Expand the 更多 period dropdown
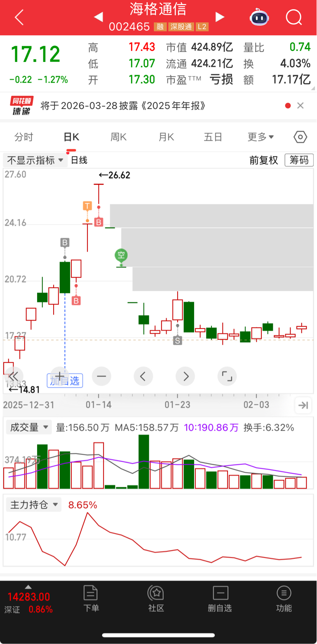 [x=261, y=137]
